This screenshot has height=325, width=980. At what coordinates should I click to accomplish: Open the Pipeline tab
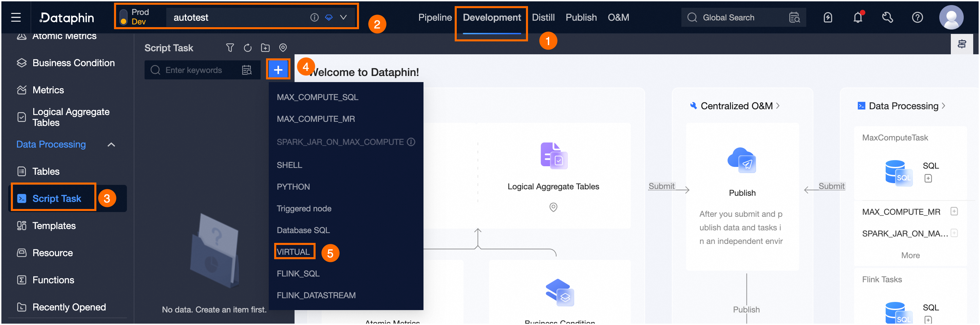click(x=435, y=18)
